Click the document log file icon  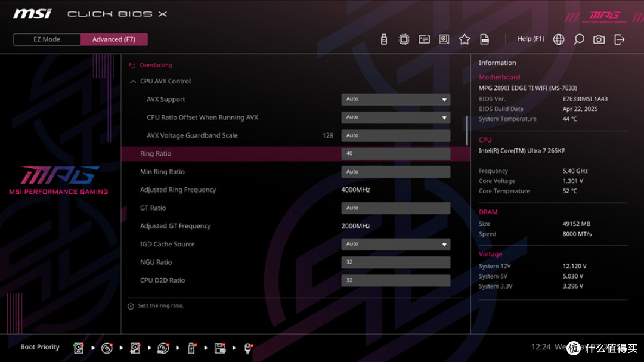coord(485,39)
